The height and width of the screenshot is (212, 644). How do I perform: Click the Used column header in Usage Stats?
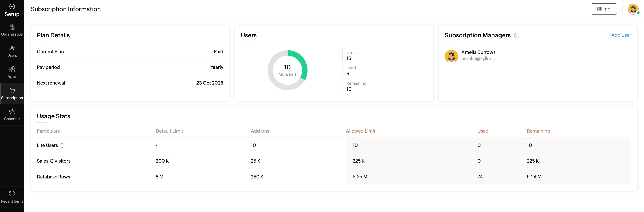click(483, 131)
